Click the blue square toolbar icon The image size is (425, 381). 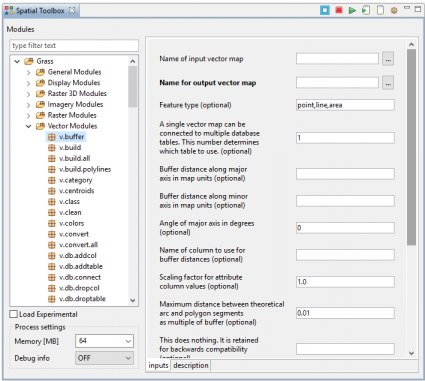tap(325, 10)
